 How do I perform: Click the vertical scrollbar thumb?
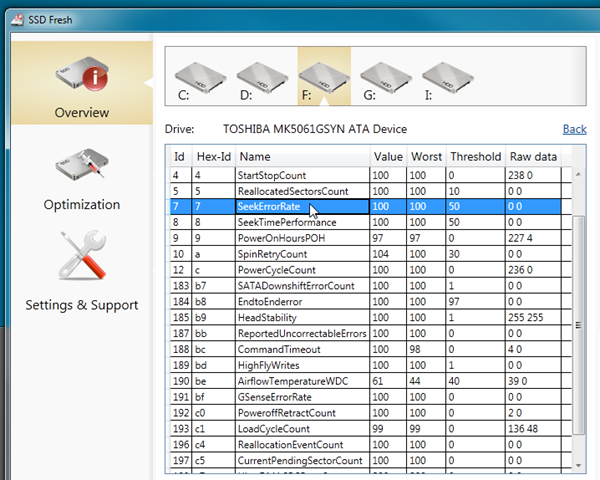point(578,325)
